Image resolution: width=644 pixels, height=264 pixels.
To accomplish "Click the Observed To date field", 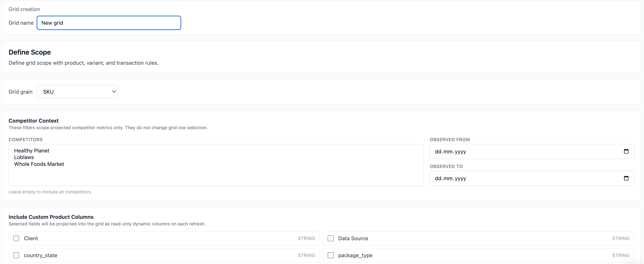I will point(532,178).
